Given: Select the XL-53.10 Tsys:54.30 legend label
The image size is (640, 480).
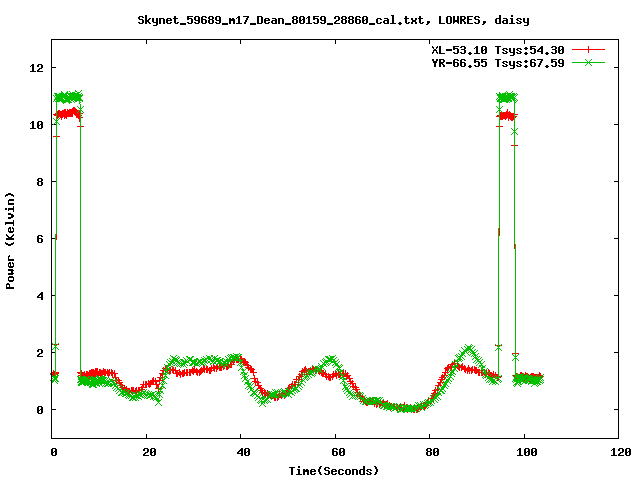Looking at the screenshot, I should pyautogui.click(x=498, y=50).
